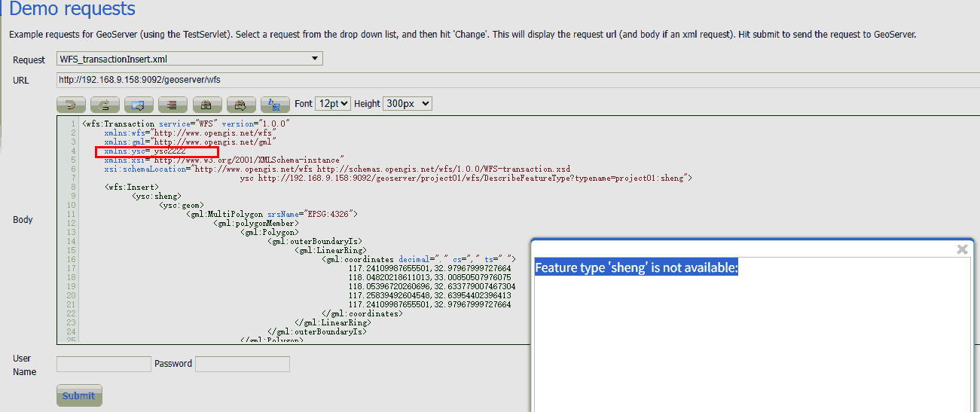Click the </gml:LinearRing> closing tag line
Image resolution: width=980 pixels, height=412 pixels.
pos(333,323)
